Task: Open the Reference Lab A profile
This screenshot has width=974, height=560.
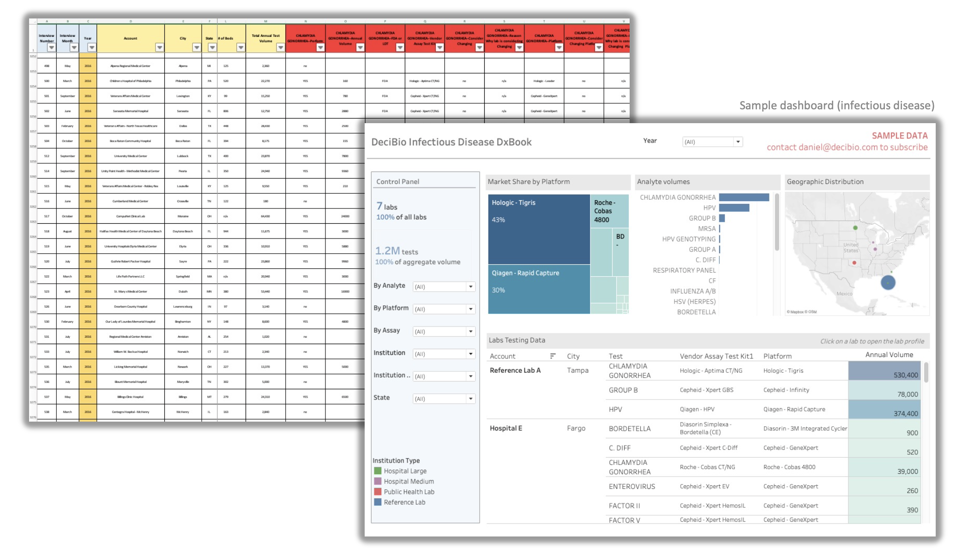Action: [x=515, y=370]
